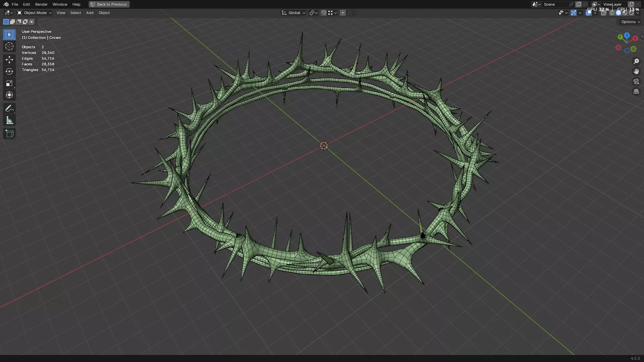This screenshot has height=362, width=644.
Task: Click the Back to Previous button
Action: (109, 4)
